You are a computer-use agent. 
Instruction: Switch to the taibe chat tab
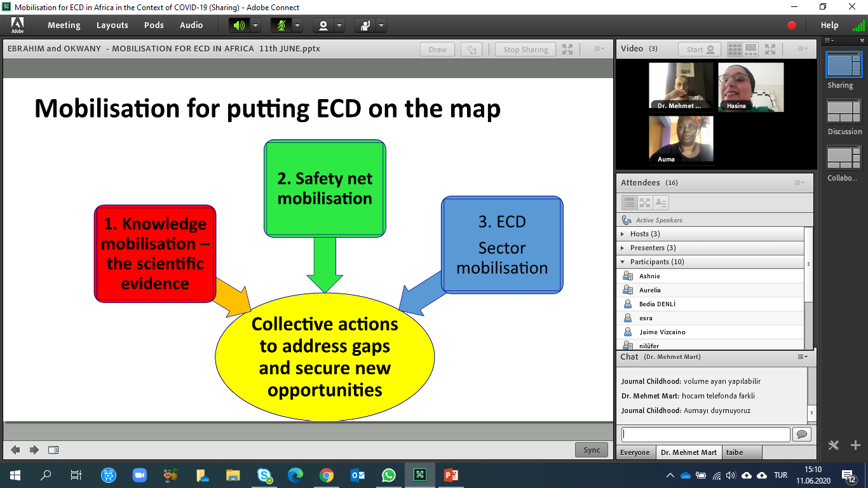tap(734, 452)
